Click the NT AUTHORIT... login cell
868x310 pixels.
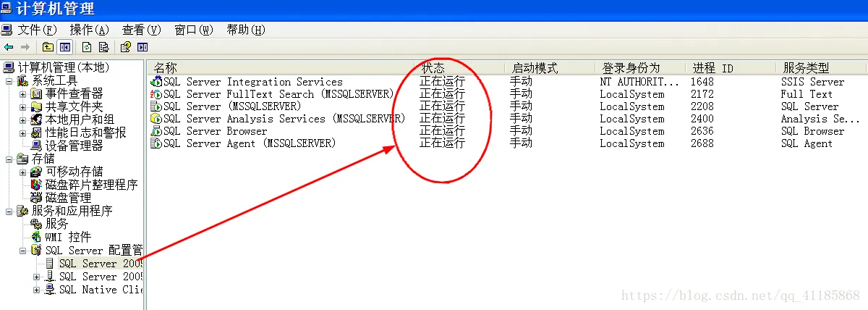tap(639, 82)
